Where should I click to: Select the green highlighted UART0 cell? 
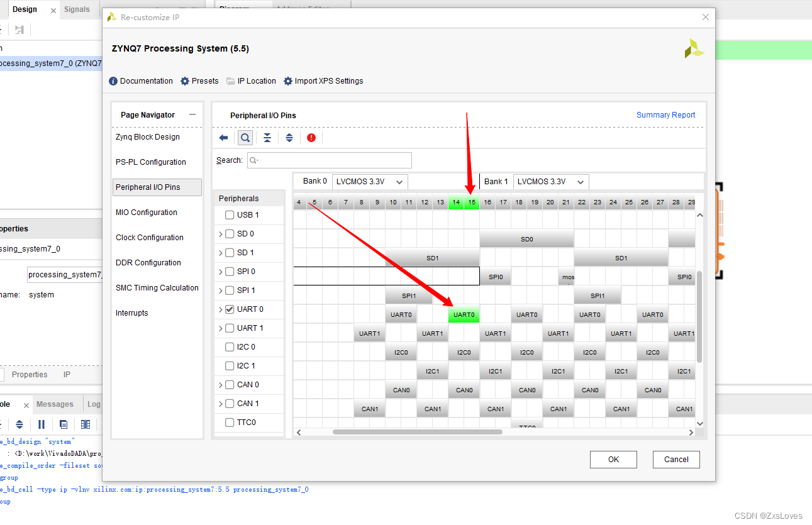pos(464,314)
